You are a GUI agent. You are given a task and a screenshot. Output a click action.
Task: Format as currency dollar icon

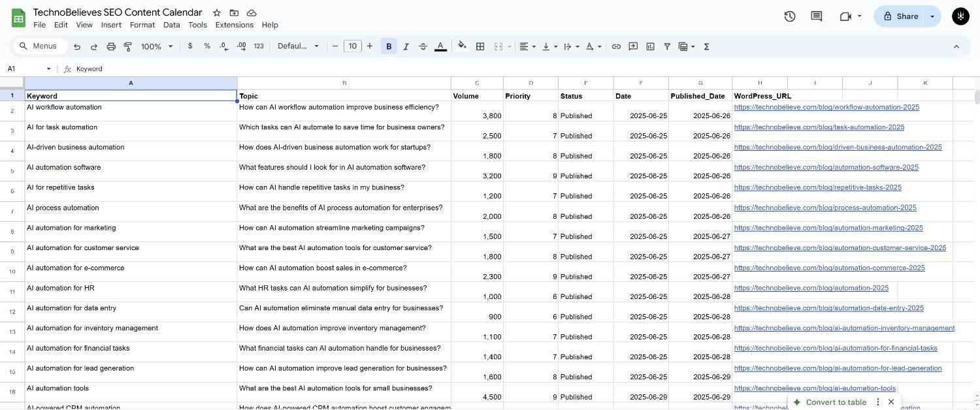(x=190, y=46)
